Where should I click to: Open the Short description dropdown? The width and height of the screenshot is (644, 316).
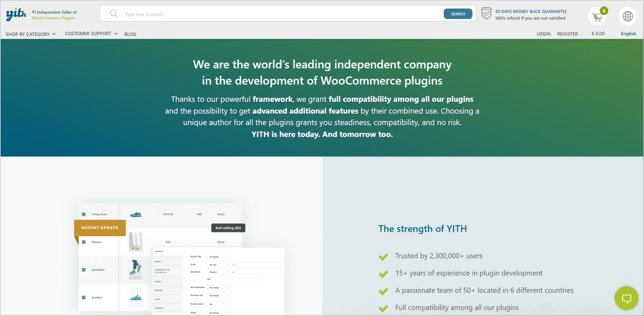(x=219, y=288)
